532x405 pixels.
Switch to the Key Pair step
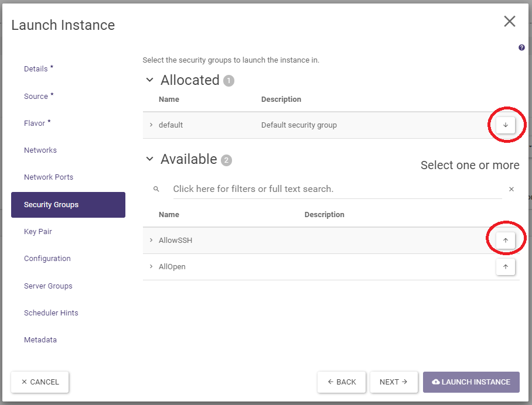click(x=38, y=232)
